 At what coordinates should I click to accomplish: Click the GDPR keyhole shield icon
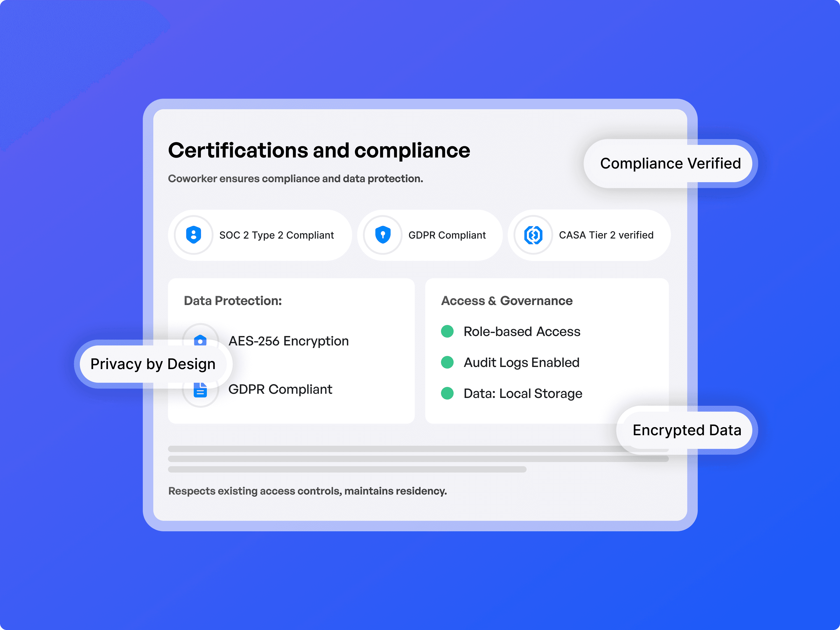382,235
